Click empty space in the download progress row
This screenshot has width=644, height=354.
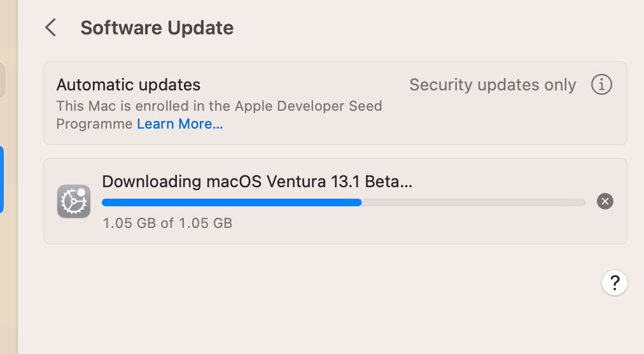(445, 226)
